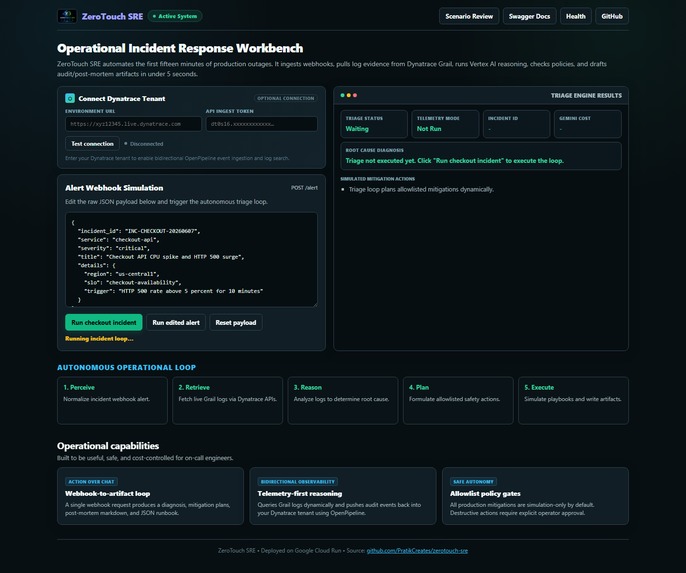This screenshot has height=573, width=686.
Task: Open github.com/PratikCreates/zerotouch-sre footer link
Action: point(417,551)
